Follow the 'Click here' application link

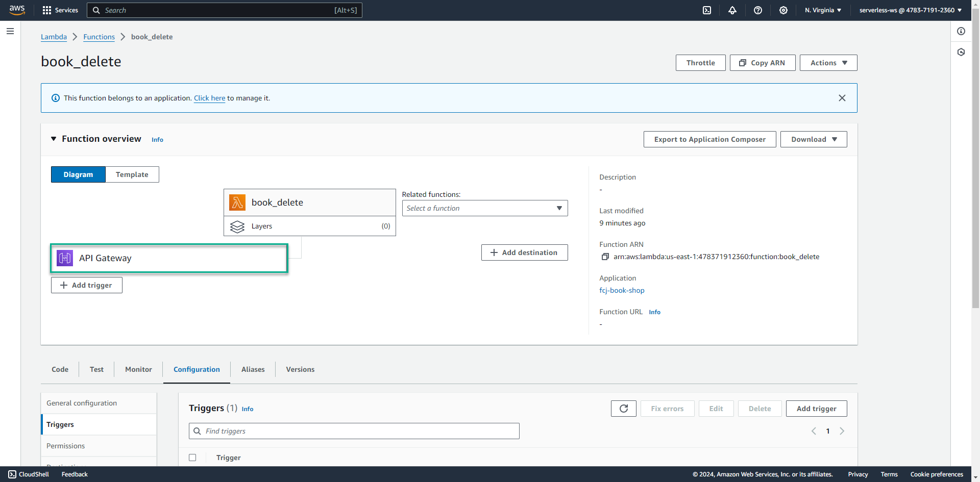coord(209,98)
